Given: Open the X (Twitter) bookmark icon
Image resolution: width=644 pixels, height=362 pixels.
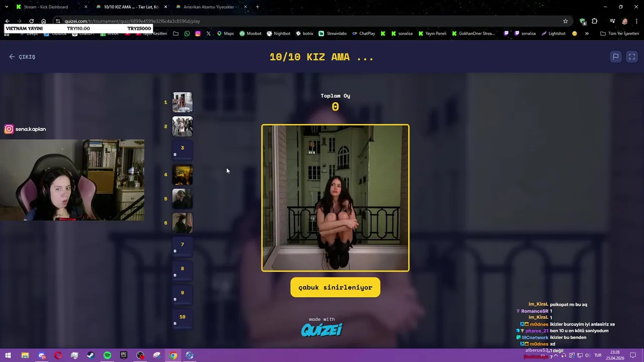Looking at the screenshot, I should 208,34.
